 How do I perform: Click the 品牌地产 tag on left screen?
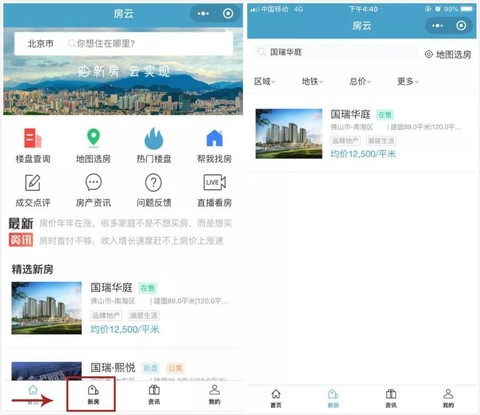point(106,315)
